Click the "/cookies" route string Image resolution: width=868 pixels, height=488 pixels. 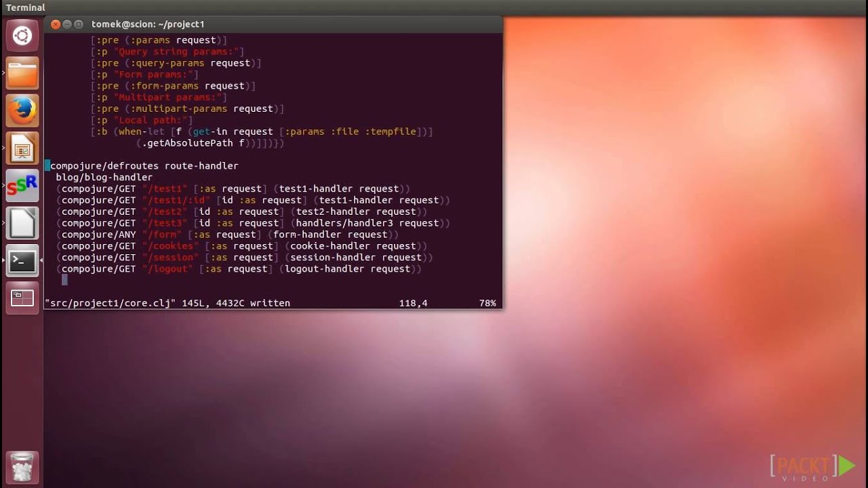click(170, 247)
